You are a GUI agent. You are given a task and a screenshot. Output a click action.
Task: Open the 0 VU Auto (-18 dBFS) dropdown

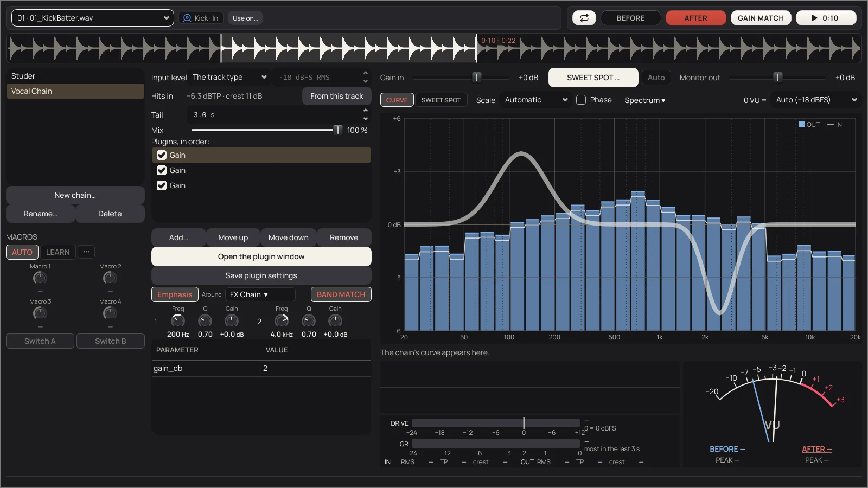point(816,100)
